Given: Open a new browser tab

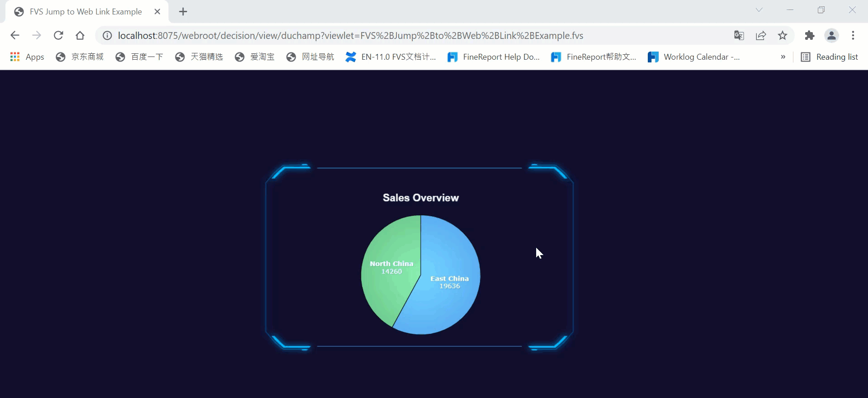Looking at the screenshot, I should [183, 12].
